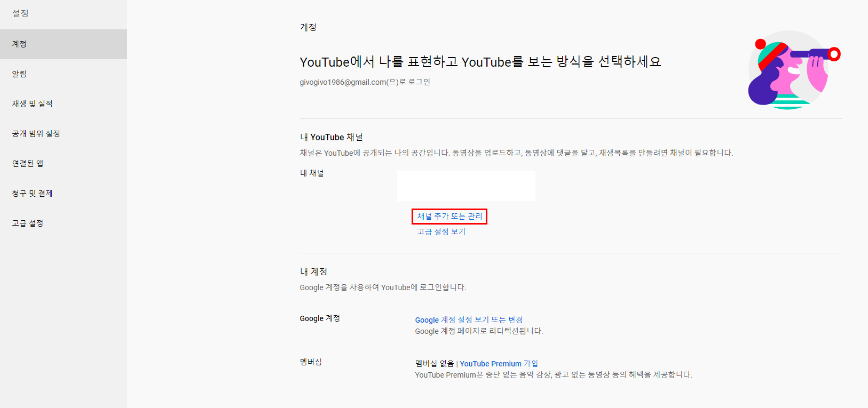
Task: Select 청구 및 결제 in the sidebar
Action: click(64, 194)
